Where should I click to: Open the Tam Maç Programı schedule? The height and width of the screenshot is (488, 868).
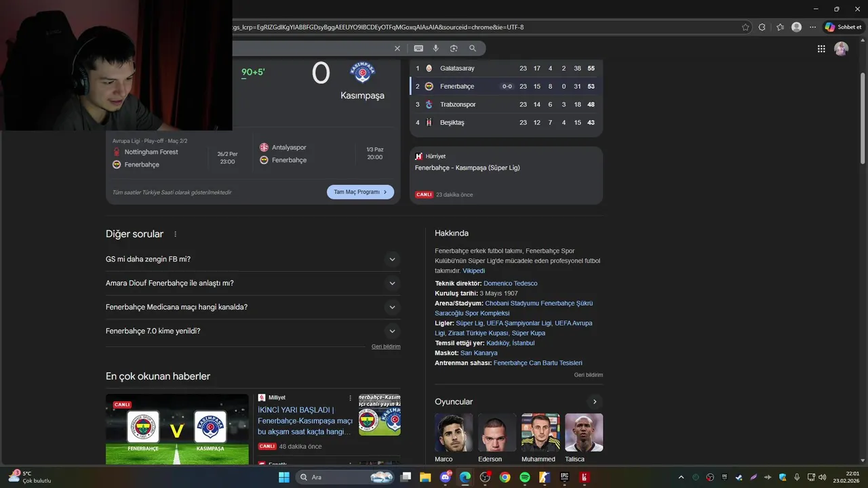click(x=360, y=192)
